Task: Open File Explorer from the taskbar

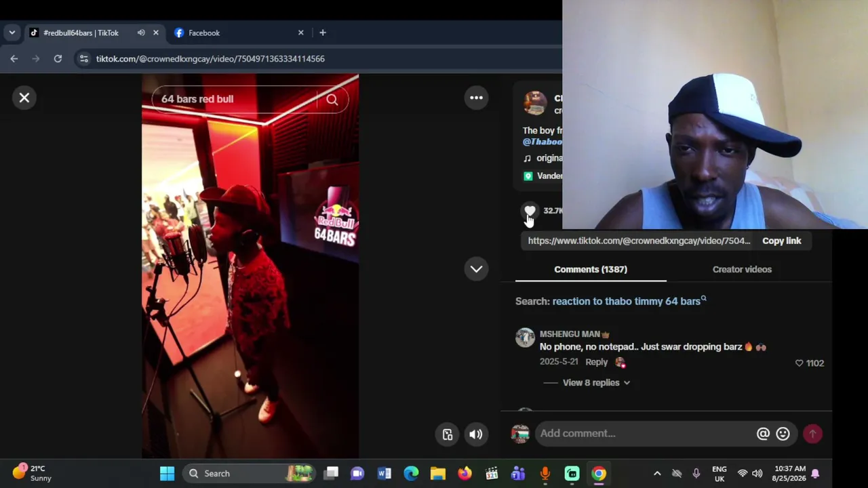Action: pos(438,474)
